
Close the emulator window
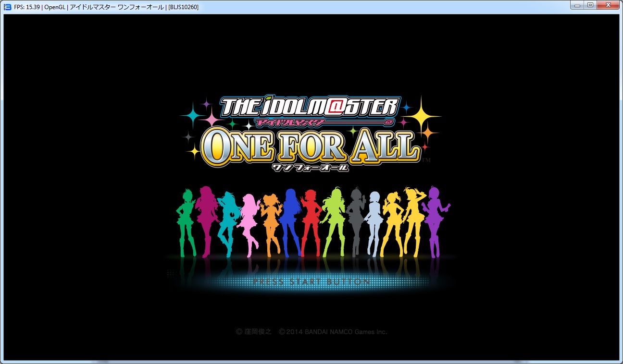tap(608, 5)
